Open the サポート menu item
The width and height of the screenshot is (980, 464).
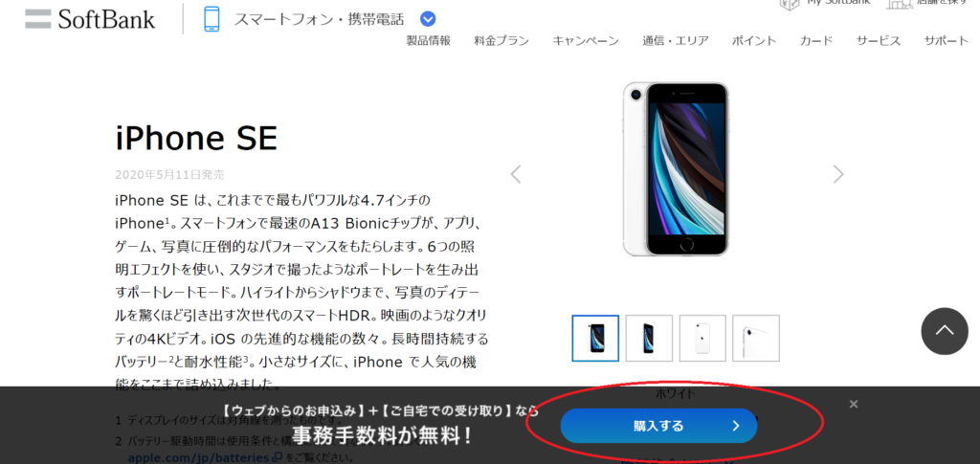[947, 41]
